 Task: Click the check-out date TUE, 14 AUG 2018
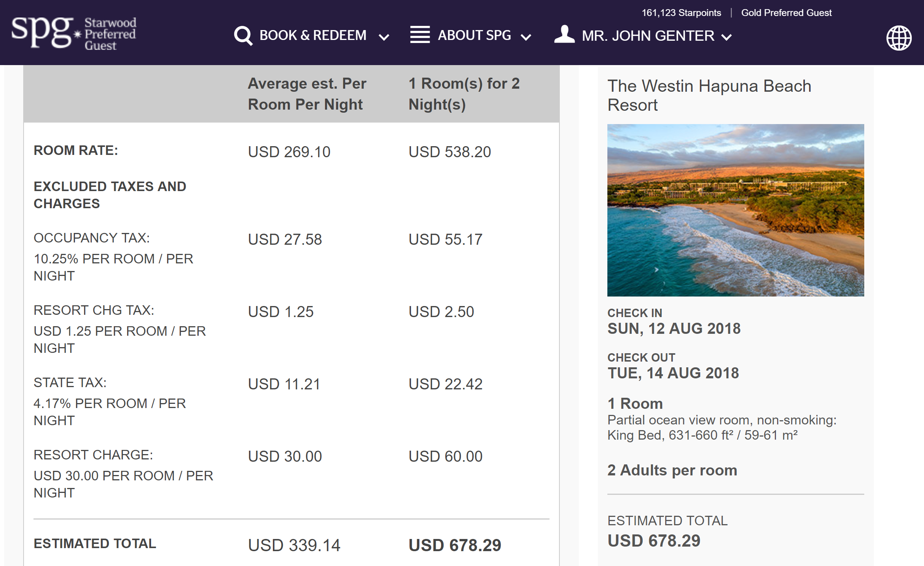click(x=673, y=373)
